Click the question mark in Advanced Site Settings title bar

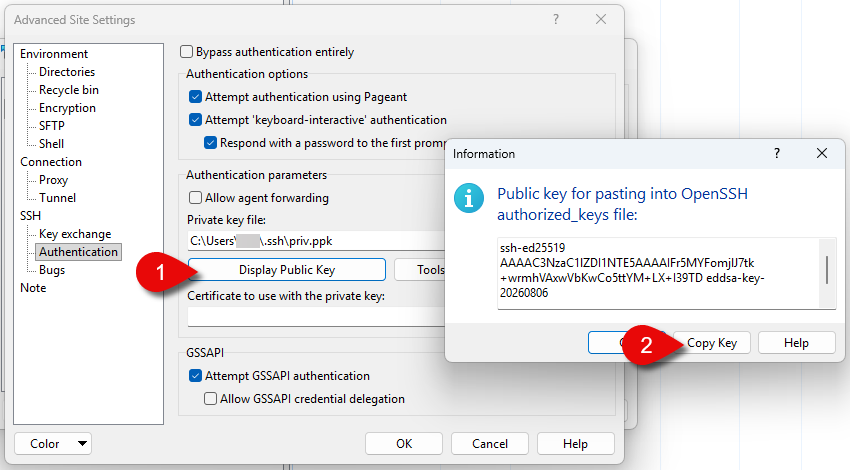556,20
